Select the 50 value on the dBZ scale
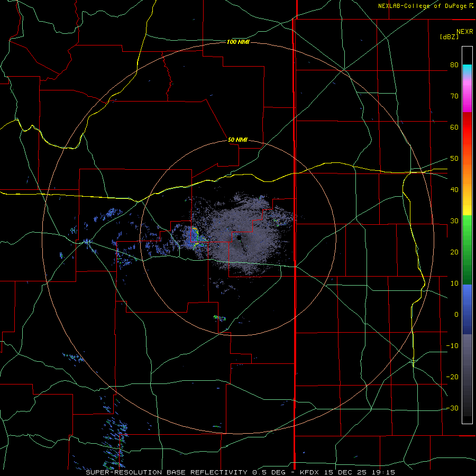Image resolution: width=476 pixels, height=476 pixels. (454, 159)
